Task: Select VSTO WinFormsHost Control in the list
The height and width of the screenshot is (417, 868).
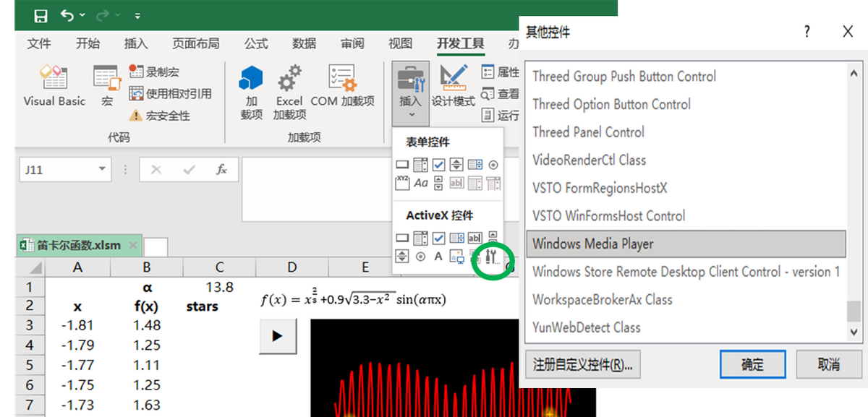Action: click(x=609, y=215)
